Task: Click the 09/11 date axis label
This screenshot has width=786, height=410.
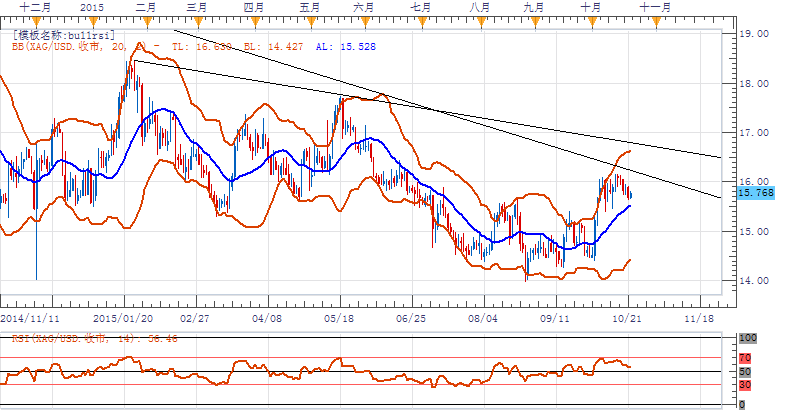Action: [x=554, y=318]
